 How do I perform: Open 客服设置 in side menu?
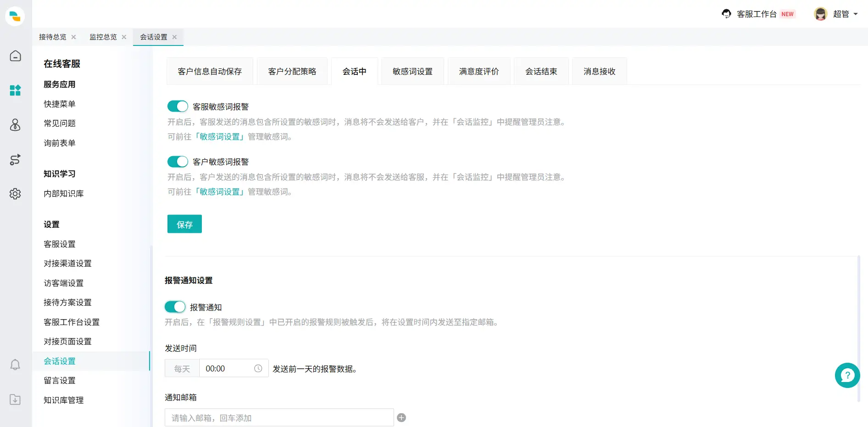click(x=60, y=244)
